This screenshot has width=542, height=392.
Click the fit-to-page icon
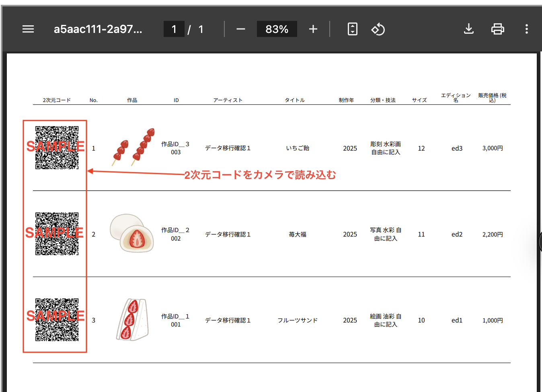click(352, 29)
